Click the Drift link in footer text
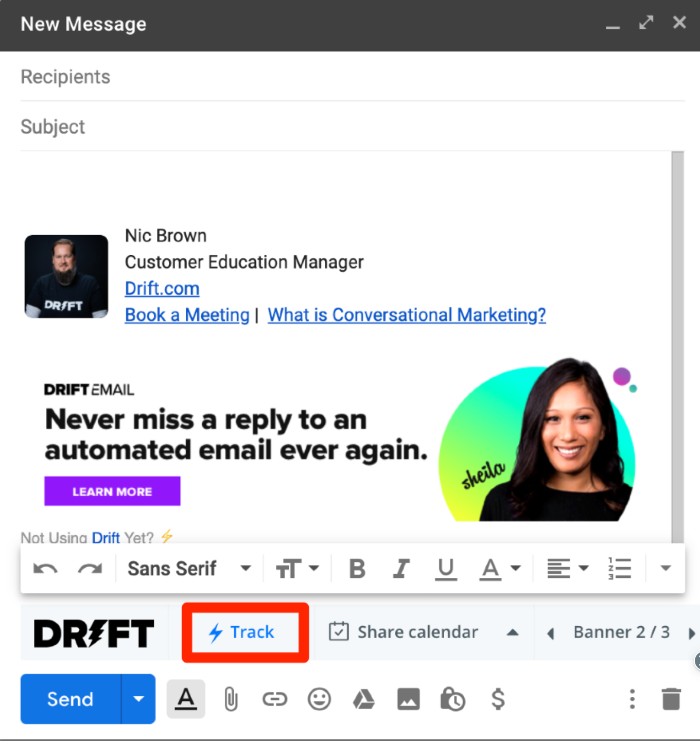 pos(106,537)
